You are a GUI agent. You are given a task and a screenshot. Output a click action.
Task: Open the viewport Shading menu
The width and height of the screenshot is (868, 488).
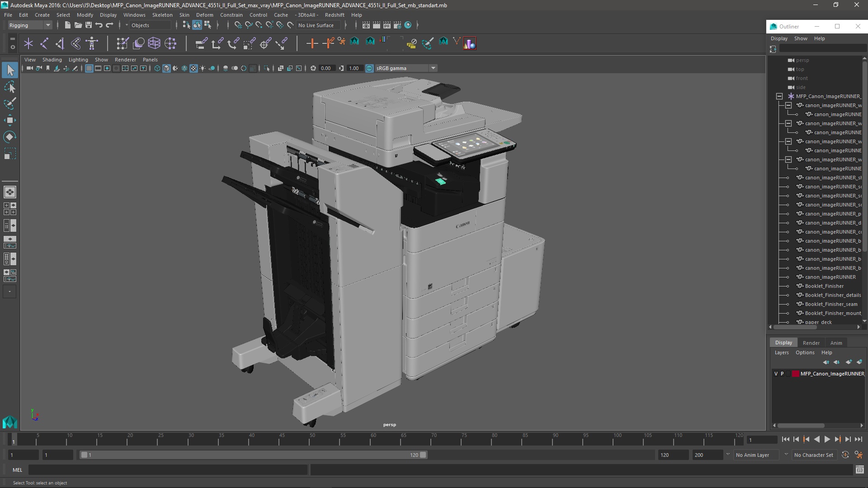pos(52,60)
